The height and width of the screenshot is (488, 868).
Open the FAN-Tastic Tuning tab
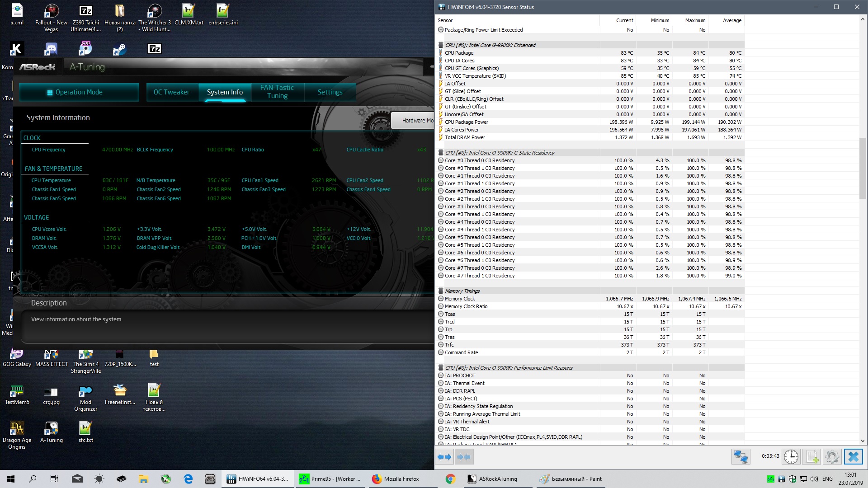click(x=277, y=92)
